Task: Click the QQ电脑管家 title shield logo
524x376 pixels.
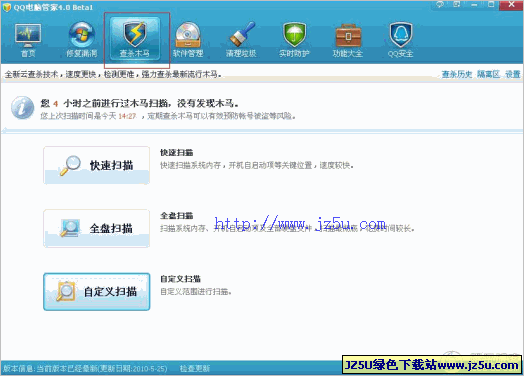Action: [x=7, y=7]
